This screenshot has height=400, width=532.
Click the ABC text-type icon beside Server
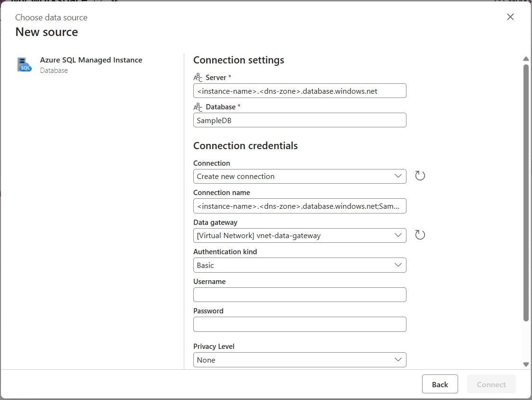point(198,77)
